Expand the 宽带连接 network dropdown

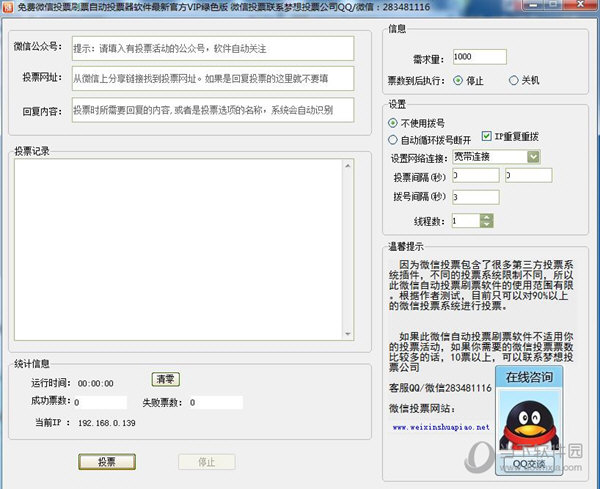coord(533,156)
